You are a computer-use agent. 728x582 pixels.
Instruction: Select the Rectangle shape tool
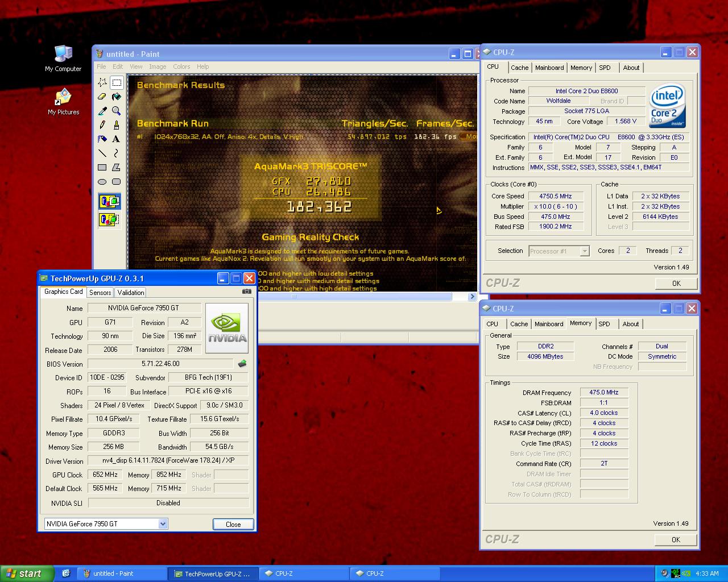click(102, 168)
